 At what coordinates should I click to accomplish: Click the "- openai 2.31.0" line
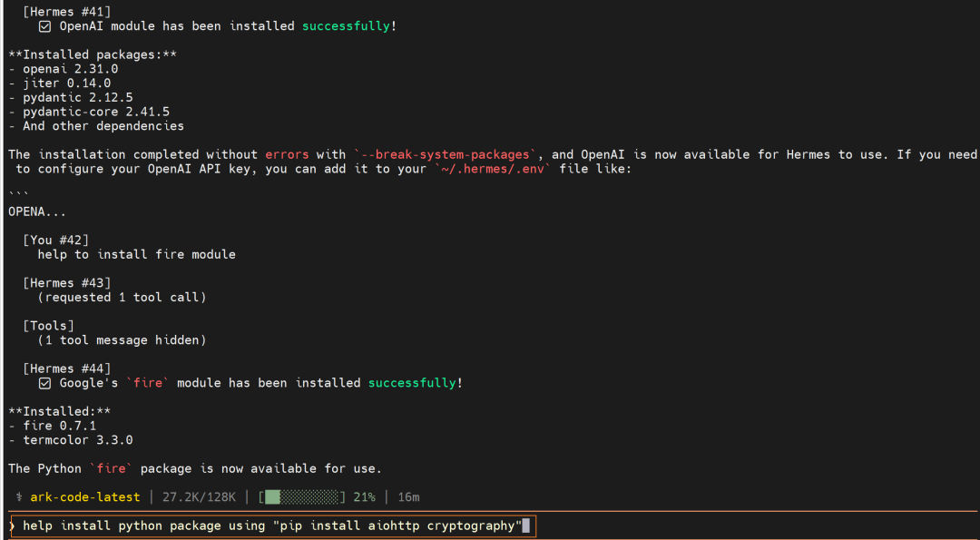pyautogui.click(x=64, y=69)
